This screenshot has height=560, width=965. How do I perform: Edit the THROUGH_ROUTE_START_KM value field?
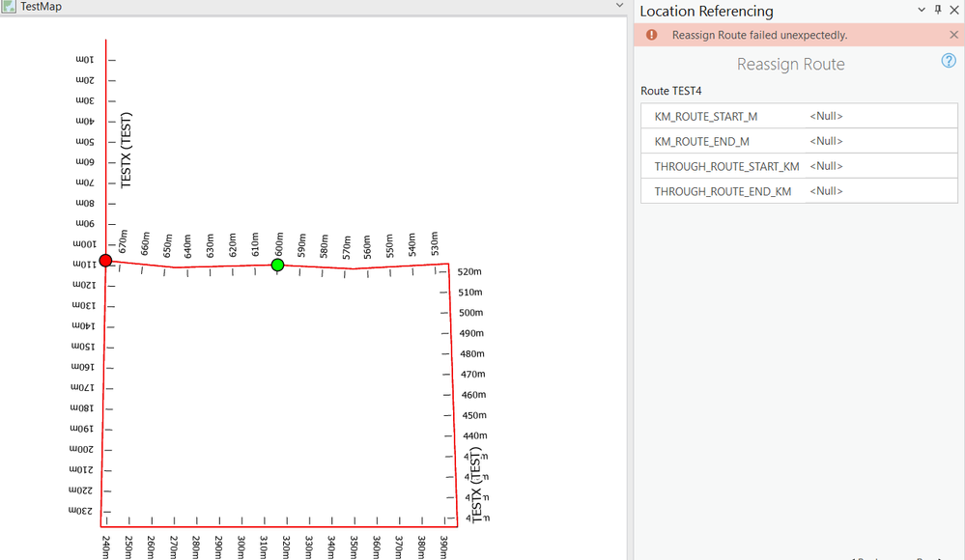881,166
